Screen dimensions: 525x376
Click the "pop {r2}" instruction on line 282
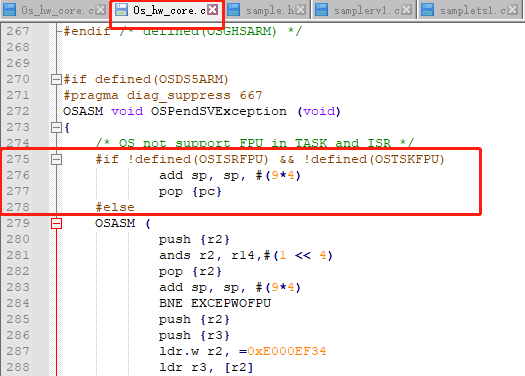(x=190, y=271)
